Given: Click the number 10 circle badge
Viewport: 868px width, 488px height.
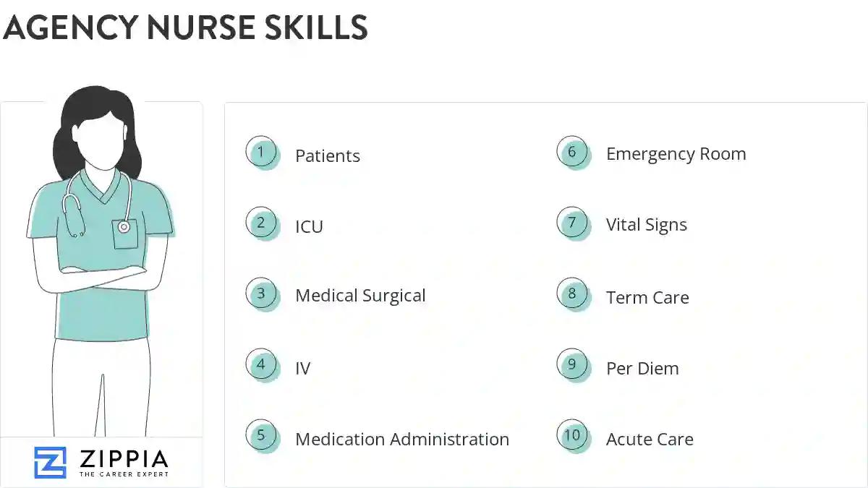Looking at the screenshot, I should (572, 436).
